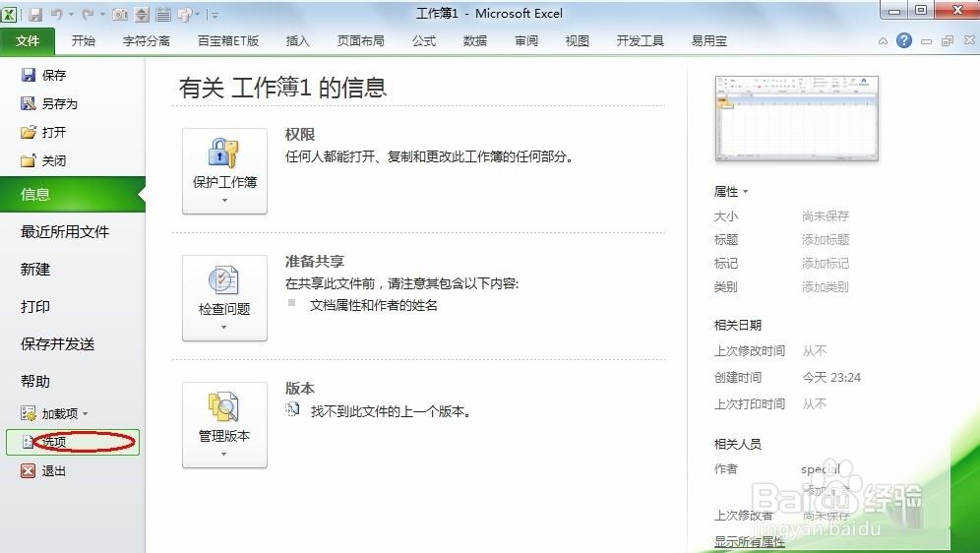Viewport: 980px width, 553px height.
Task: Click the workbook window minimize icon
Action: click(926, 41)
